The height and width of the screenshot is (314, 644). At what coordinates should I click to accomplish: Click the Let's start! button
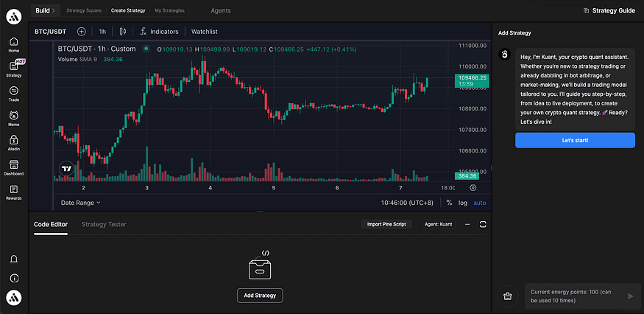click(575, 140)
